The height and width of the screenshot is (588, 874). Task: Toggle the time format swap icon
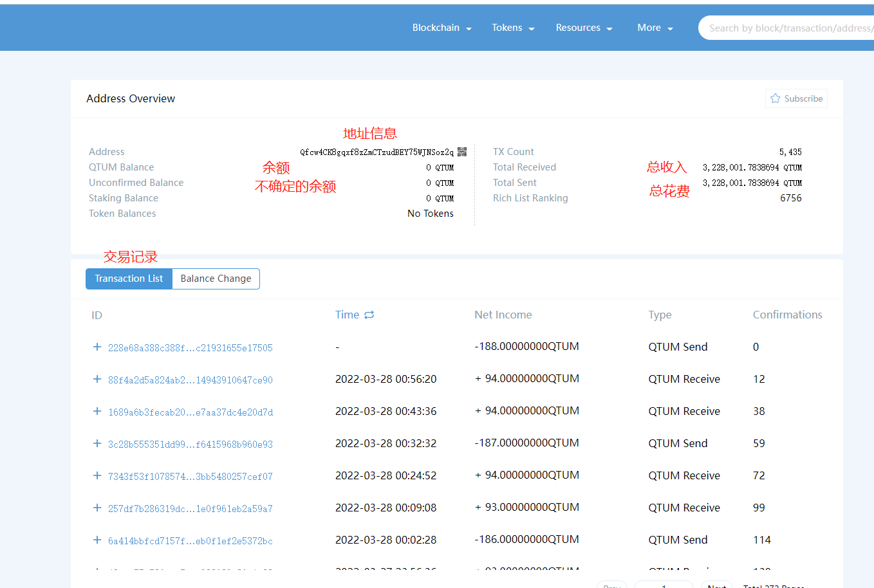(369, 315)
